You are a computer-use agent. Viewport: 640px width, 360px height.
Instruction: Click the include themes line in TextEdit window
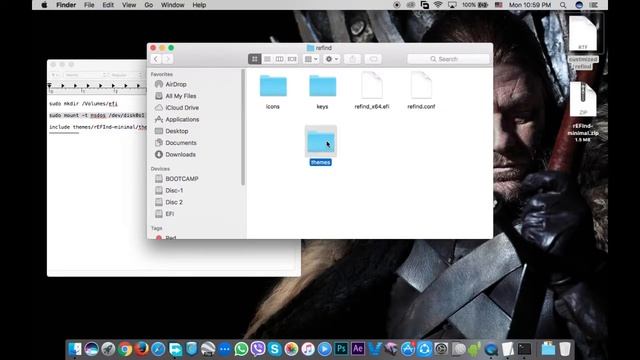(x=98, y=127)
